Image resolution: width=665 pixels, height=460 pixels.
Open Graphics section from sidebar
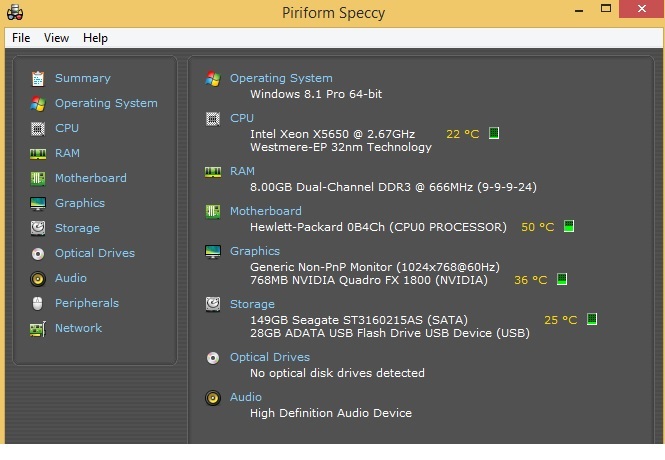(80, 203)
